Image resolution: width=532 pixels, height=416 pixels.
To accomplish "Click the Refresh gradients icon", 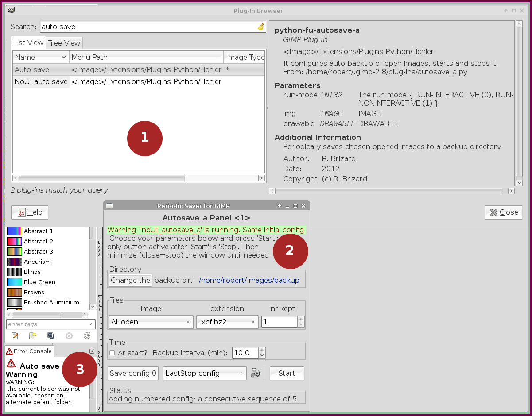I will click(x=87, y=336).
